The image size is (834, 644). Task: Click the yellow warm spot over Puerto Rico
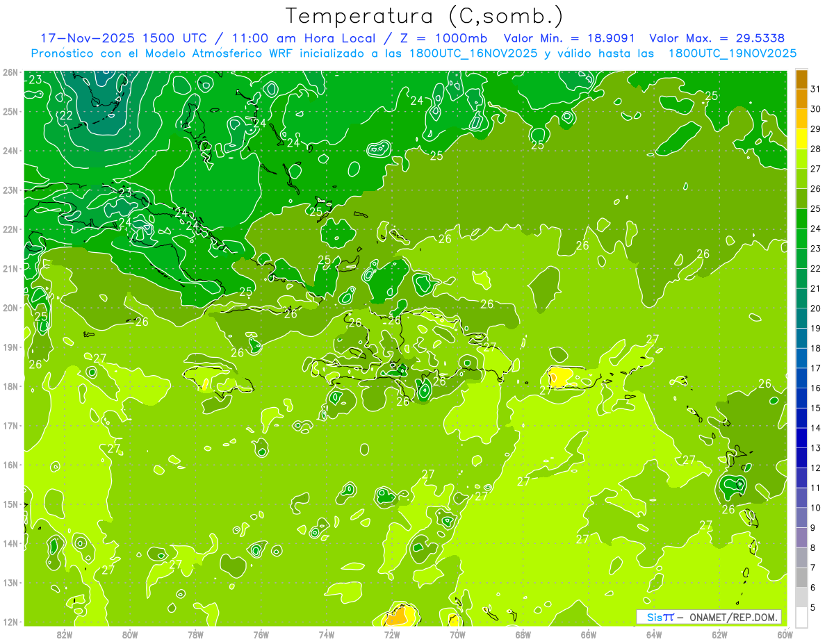(560, 377)
